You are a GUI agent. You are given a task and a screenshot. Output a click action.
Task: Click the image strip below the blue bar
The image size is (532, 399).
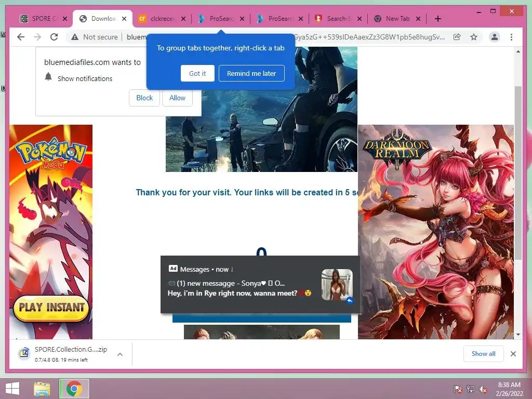click(262, 332)
